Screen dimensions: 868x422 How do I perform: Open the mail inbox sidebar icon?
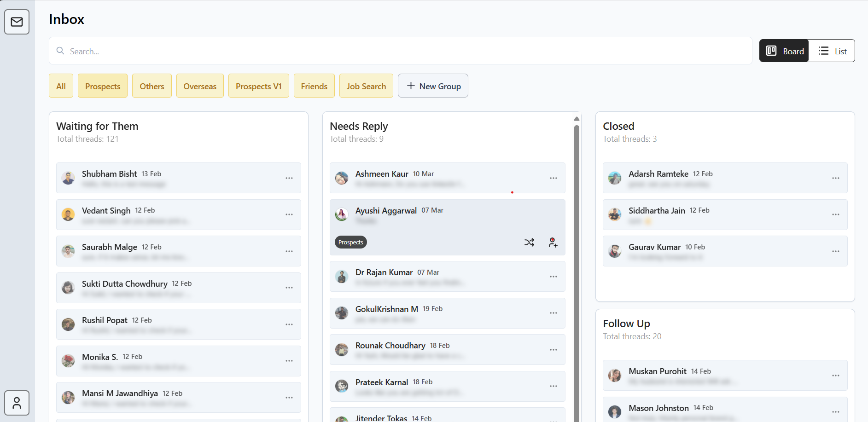[x=17, y=22]
